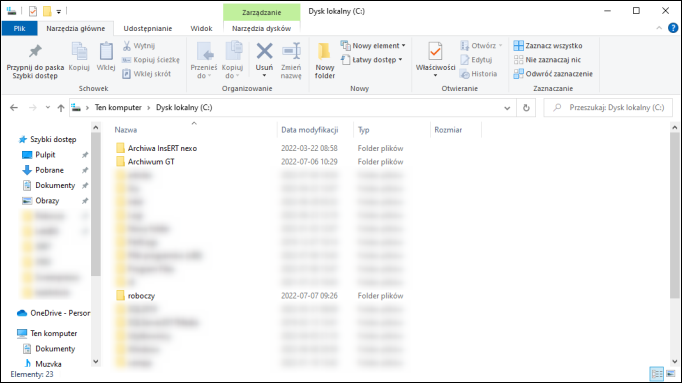The height and width of the screenshot is (383, 682).
Task: Click Odwróć zaznaczenie
Action: (x=553, y=74)
